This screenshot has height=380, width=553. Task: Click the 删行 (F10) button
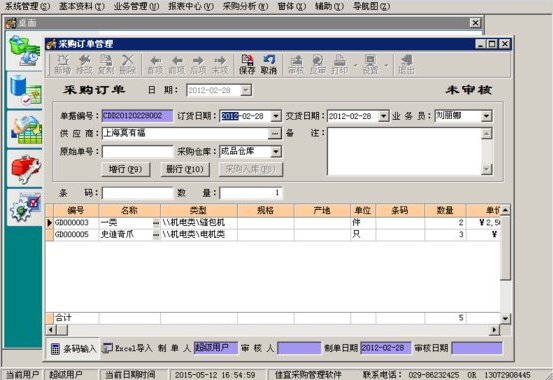[x=185, y=169]
